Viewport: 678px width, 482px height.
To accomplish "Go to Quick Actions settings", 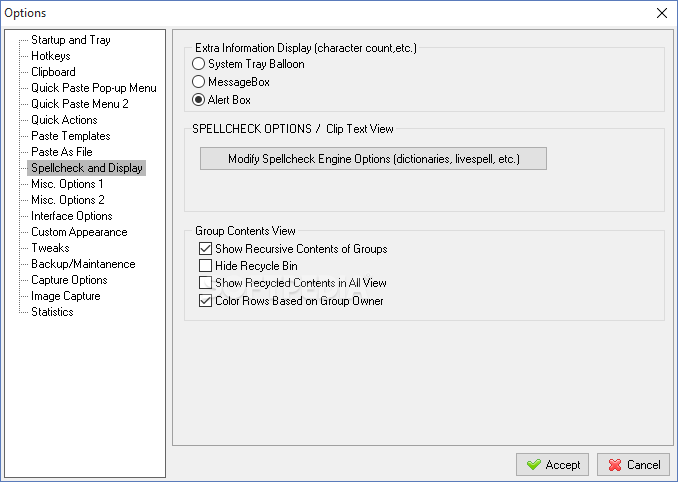I will (x=64, y=120).
